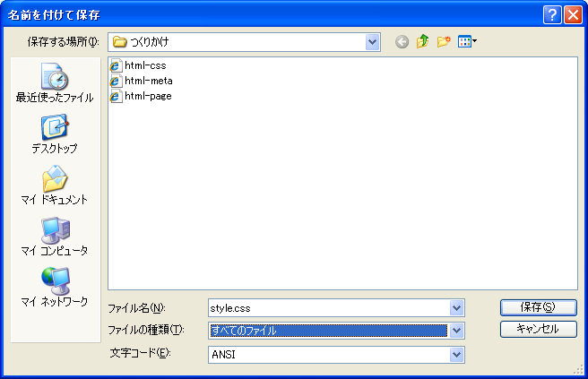
Task: Click the 保存 button
Action: tap(538, 307)
